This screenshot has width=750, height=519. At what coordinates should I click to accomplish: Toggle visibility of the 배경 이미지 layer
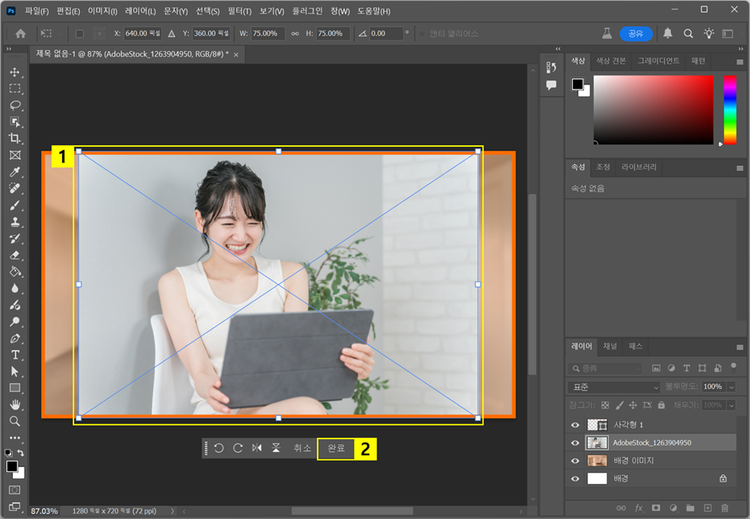574,461
